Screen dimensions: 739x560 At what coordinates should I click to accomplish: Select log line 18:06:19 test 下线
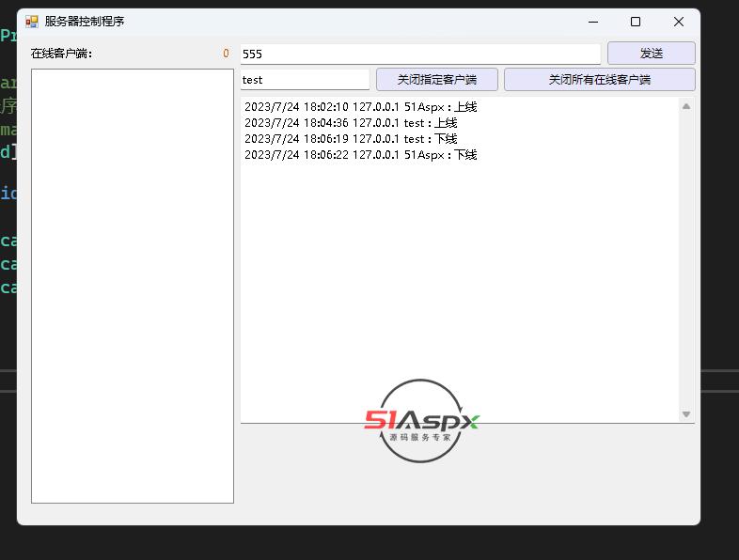[x=351, y=139]
